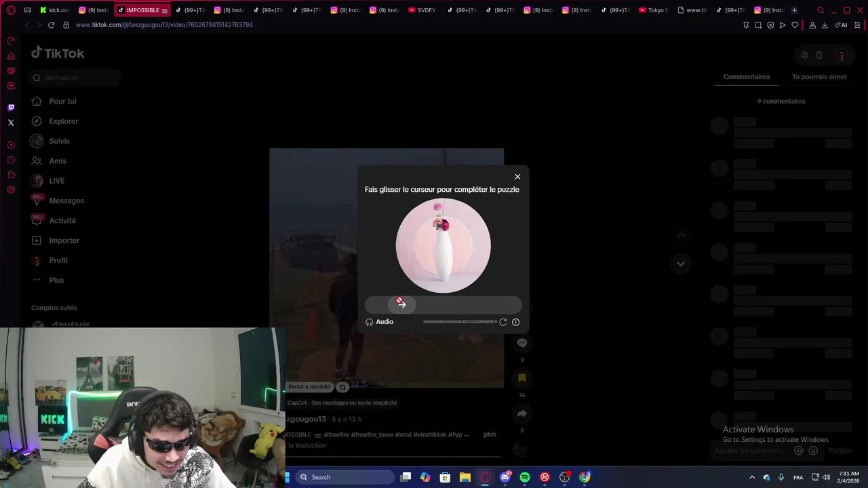Grab the puzzle slider arrow handle

pos(401,304)
